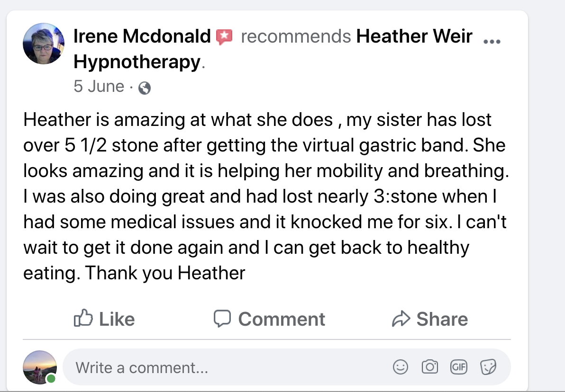This screenshot has height=392, width=565.
Task: Click the red recommendation star badge
Action: coord(224,36)
